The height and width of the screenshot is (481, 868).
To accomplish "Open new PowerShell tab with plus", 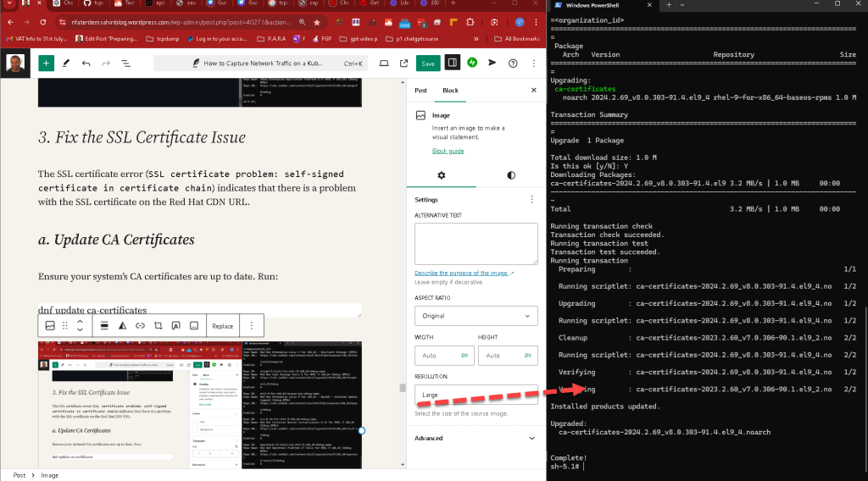I will (669, 5).
